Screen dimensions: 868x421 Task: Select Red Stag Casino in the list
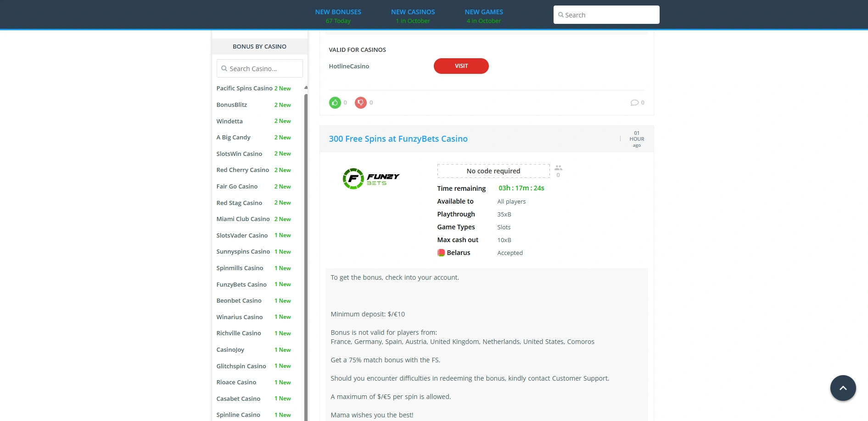[239, 203]
